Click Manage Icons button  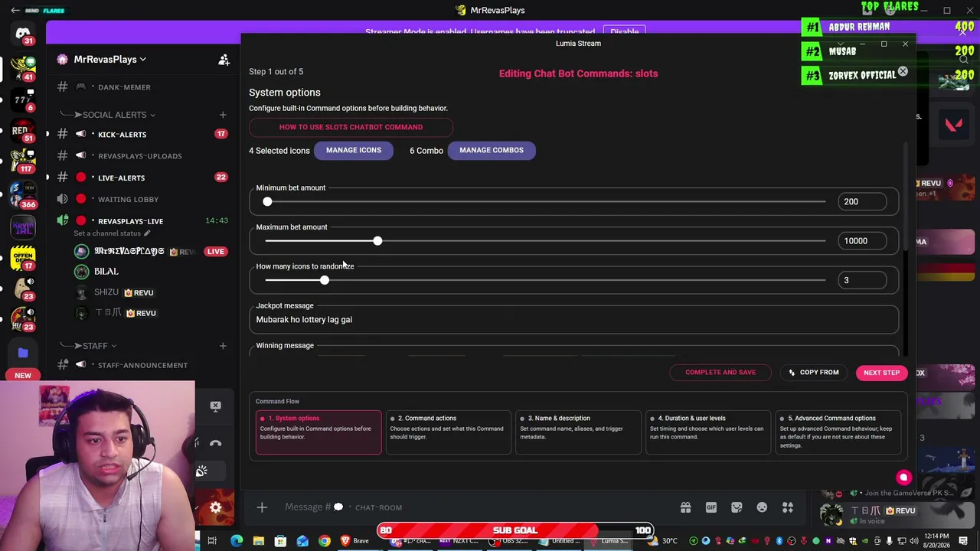pyautogui.click(x=354, y=150)
